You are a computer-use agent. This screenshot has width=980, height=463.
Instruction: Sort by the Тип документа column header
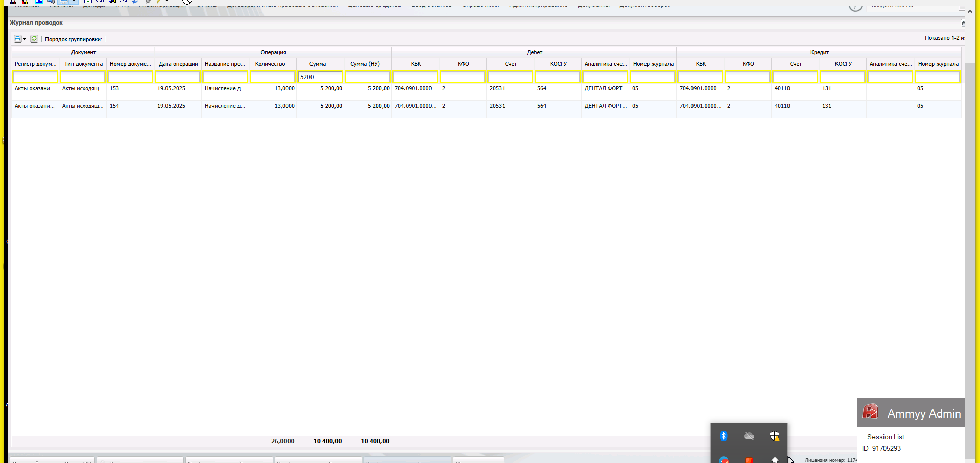point(83,64)
